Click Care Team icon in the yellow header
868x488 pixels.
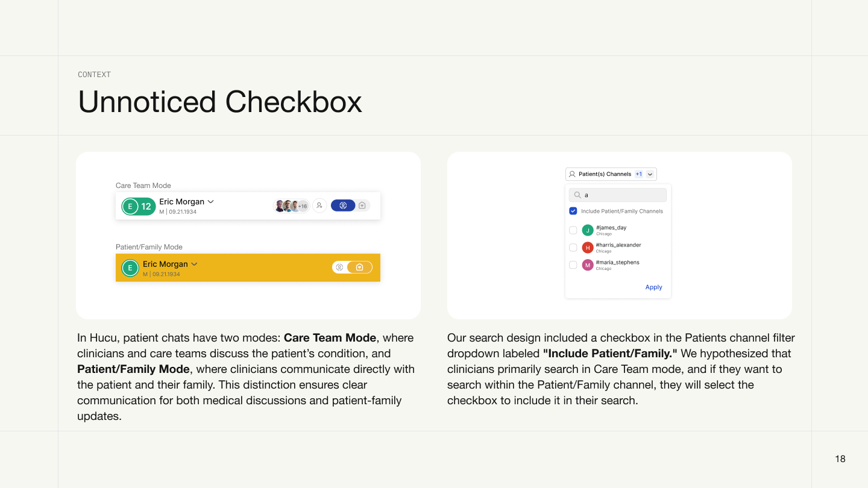(340, 267)
